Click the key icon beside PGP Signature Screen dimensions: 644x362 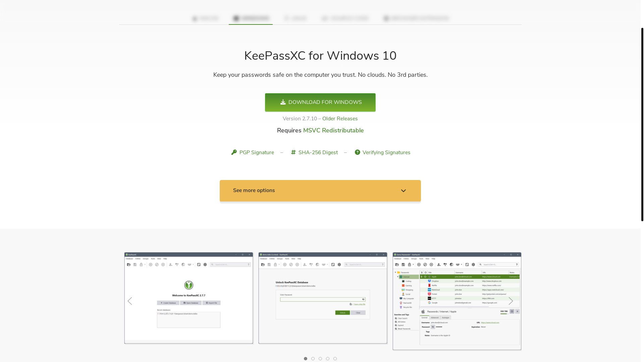pyautogui.click(x=234, y=152)
